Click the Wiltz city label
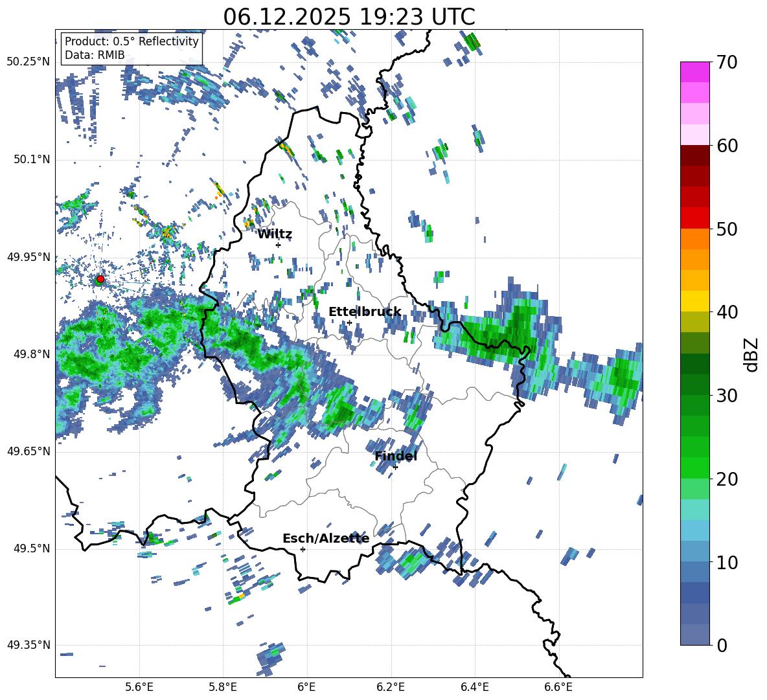This screenshot has width=767, height=700. click(x=275, y=234)
